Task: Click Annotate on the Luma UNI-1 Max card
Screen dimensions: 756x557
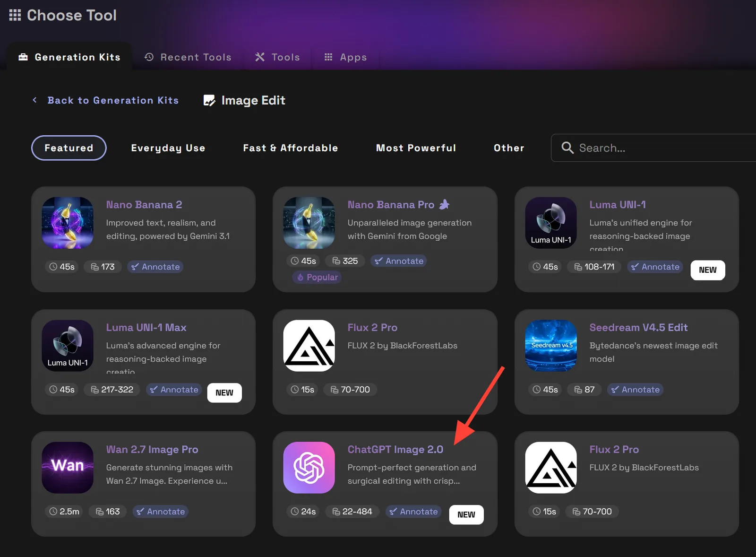Action: click(x=174, y=390)
